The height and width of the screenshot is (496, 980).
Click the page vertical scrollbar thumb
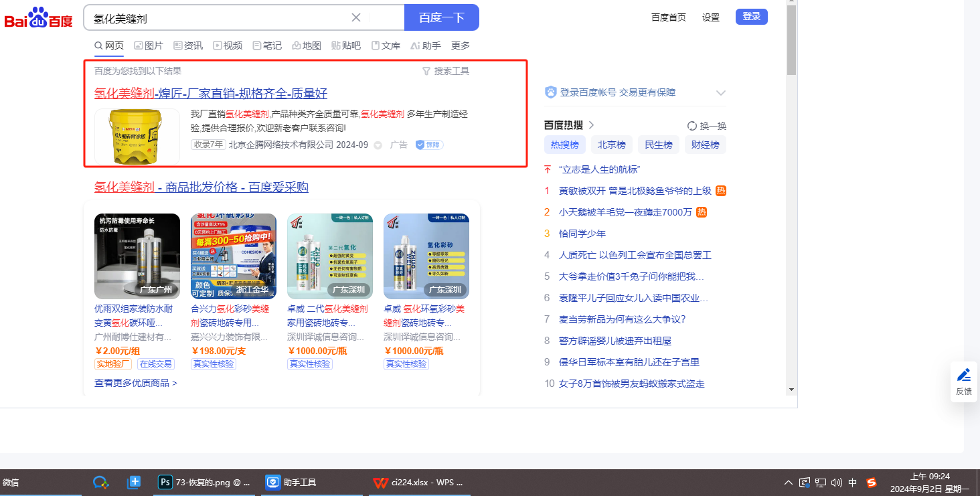click(x=791, y=40)
